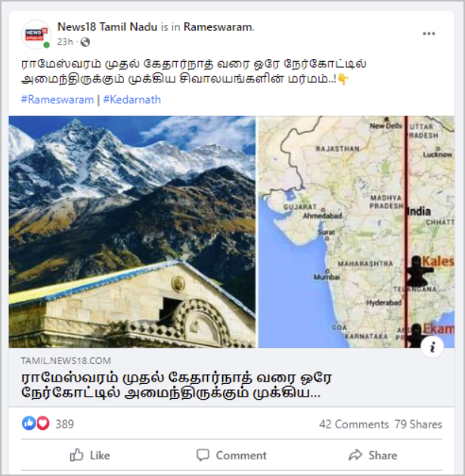View the 42 Comments list

tap(354, 424)
